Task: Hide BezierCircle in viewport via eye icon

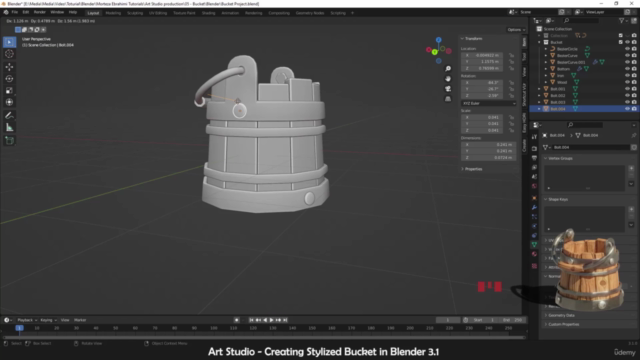Action: (x=627, y=49)
